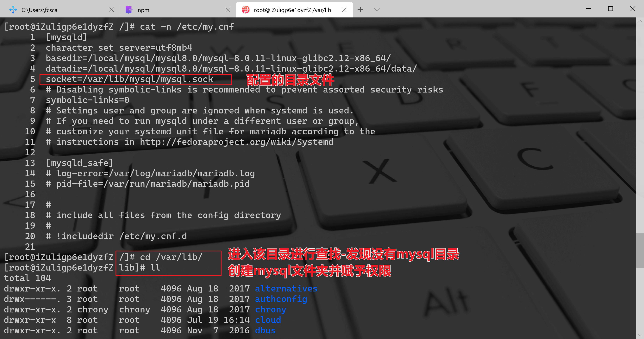Viewport: 644px width, 339px height.
Task: Click the If you need to run mysqld comment
Action: point(202,121)
